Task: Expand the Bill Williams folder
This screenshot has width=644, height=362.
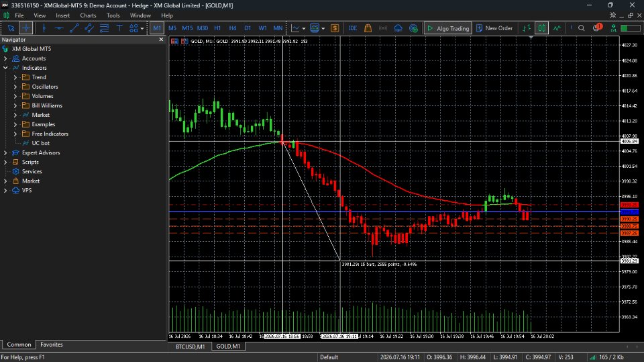Action: pos(15,105)
